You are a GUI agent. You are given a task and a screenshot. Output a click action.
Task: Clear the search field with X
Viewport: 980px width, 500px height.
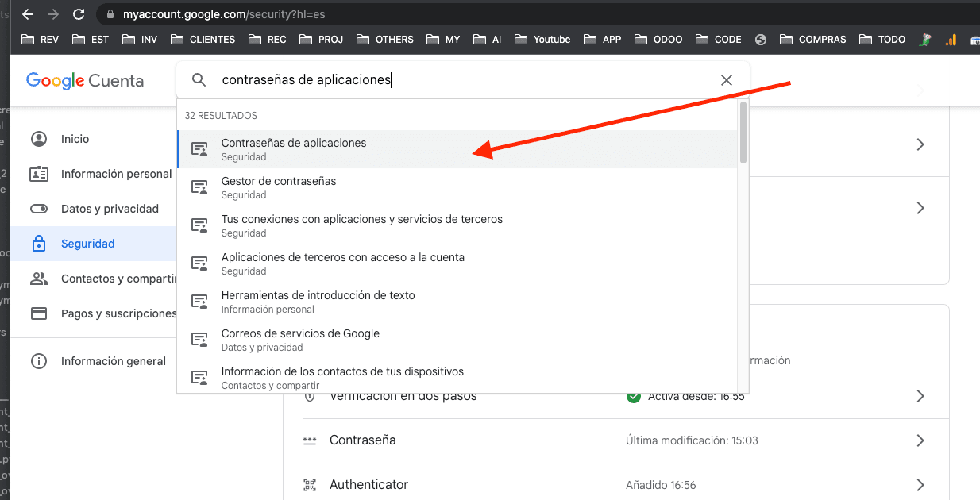(x=726, y=80)
